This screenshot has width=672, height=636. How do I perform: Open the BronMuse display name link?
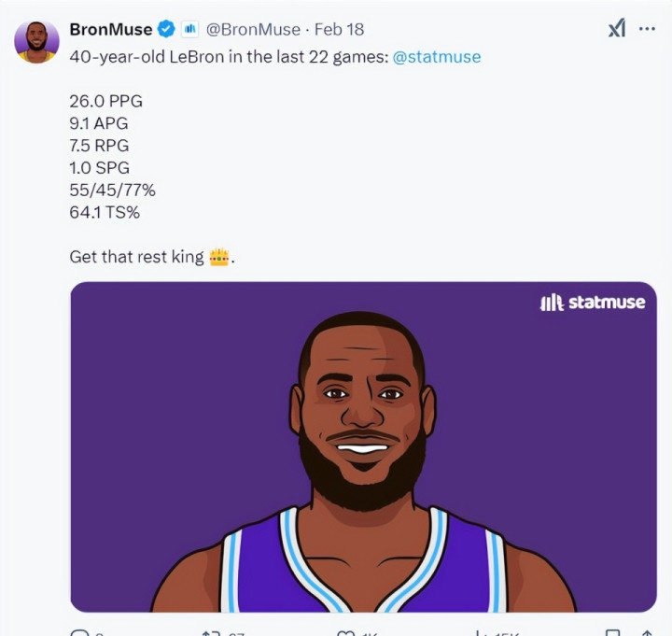click(x=111, y=30)
